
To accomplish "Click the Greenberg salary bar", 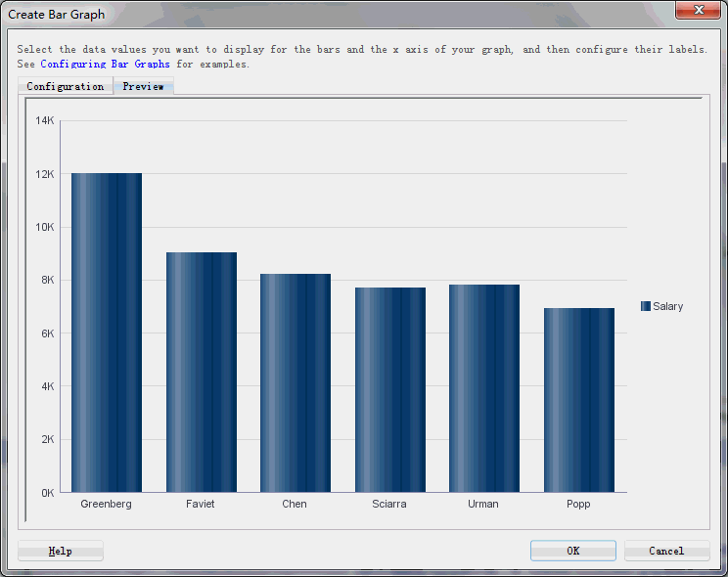I will pos(107,333).
